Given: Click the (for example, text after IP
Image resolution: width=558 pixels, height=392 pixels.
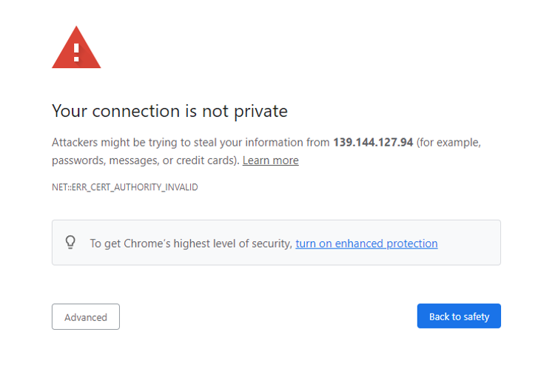Looking at the screenshot, I should click(448, 143).
